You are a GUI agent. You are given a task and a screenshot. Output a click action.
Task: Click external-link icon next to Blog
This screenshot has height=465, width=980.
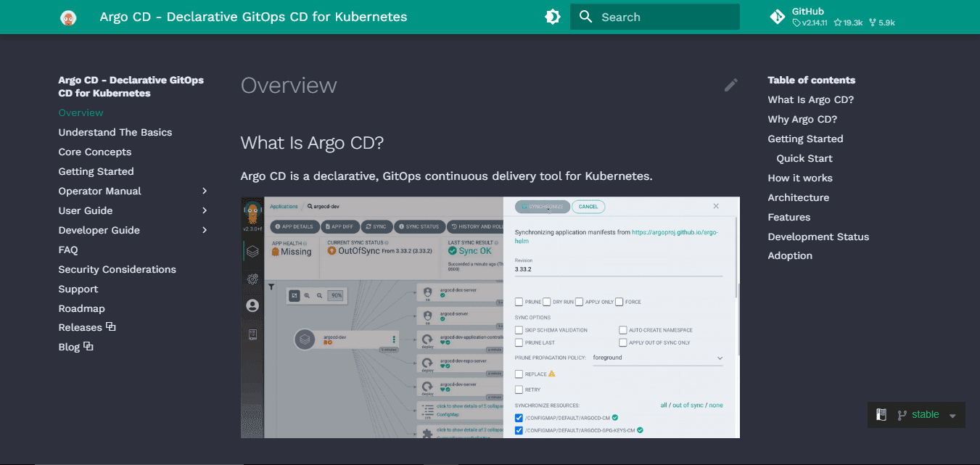(88, 346)
